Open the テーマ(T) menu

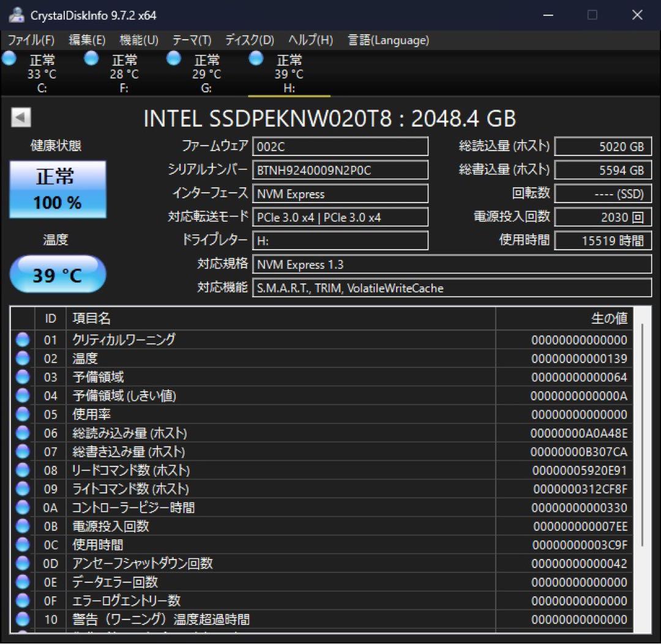[x=192, y=40]
